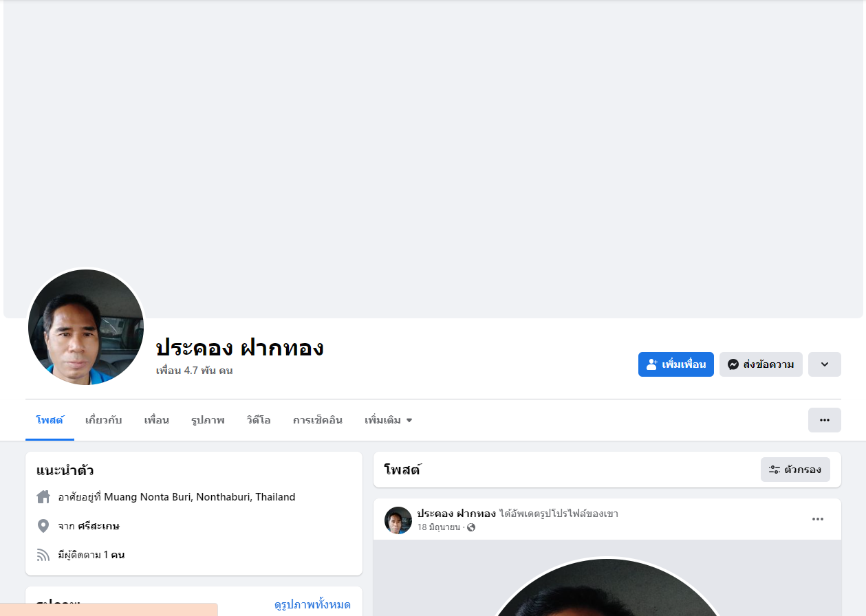Click the add friend button เพิ่มเพื่อน
Screen dimensions: 866x616
(675, 364)
